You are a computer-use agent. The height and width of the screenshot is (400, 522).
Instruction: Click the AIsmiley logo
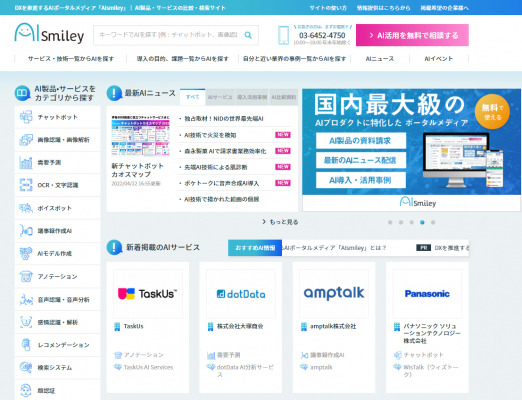[49, 33]
